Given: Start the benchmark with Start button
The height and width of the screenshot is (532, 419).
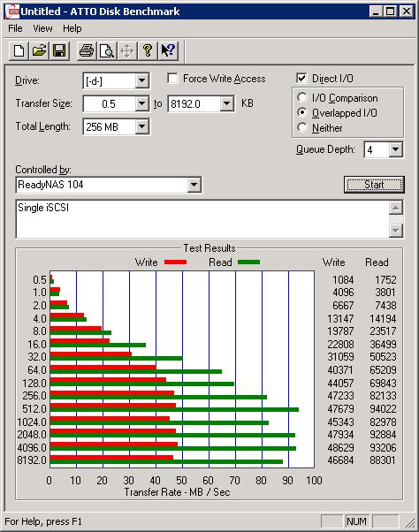Looking at the screenshot, I should [374, 185].
